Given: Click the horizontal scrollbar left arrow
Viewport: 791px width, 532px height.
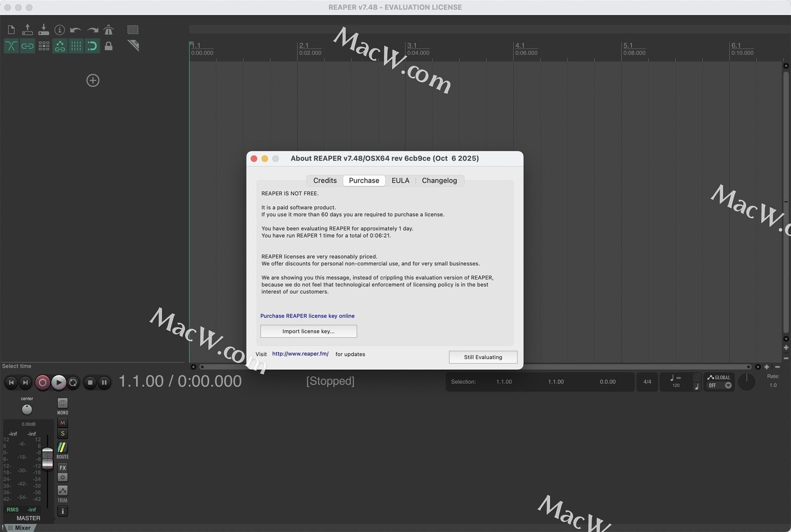Looking at the screenshot, I should coord(193,367).
